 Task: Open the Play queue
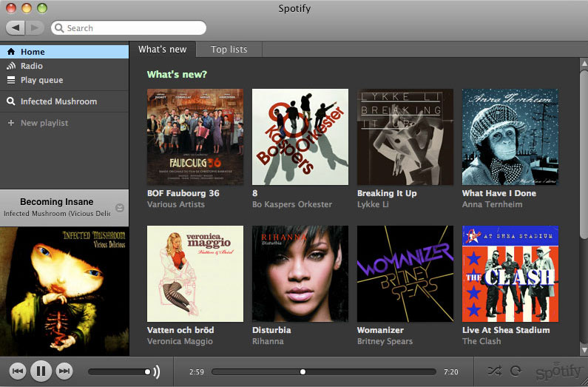coord(64,80)
